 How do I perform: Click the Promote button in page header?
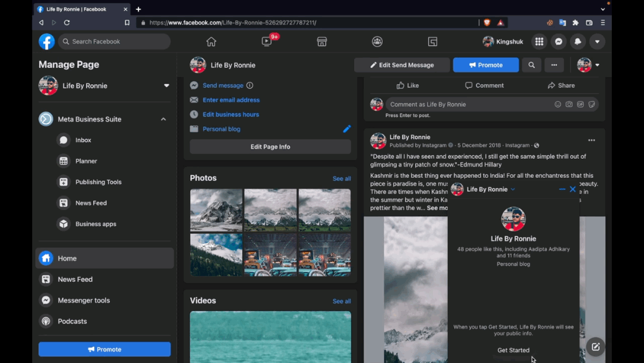point(486,65)
